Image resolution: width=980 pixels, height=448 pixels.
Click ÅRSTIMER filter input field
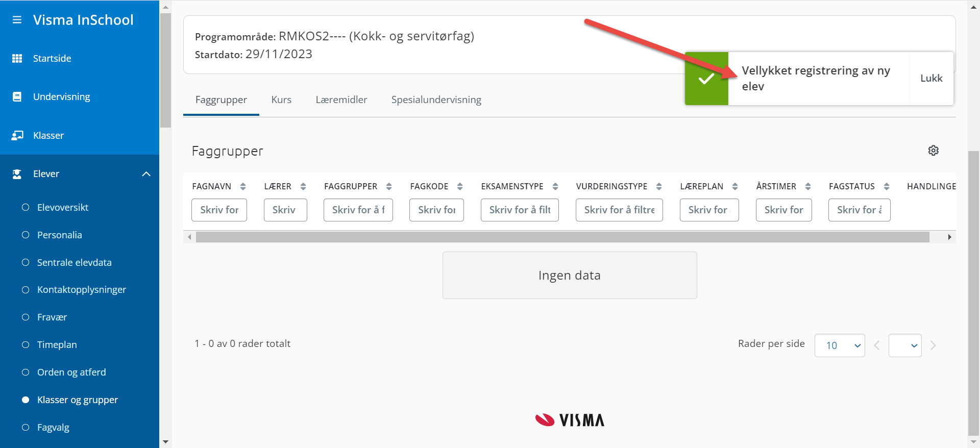784,210
